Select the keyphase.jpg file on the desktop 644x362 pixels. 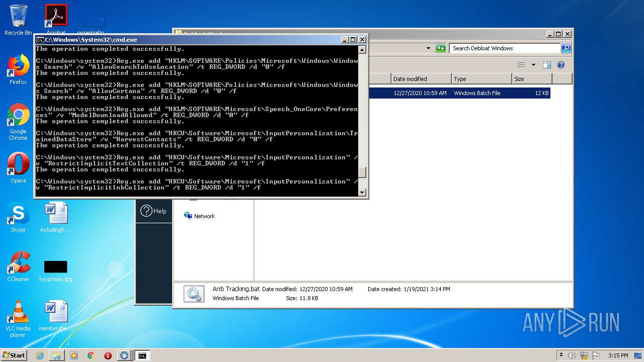tap(56, 270)
